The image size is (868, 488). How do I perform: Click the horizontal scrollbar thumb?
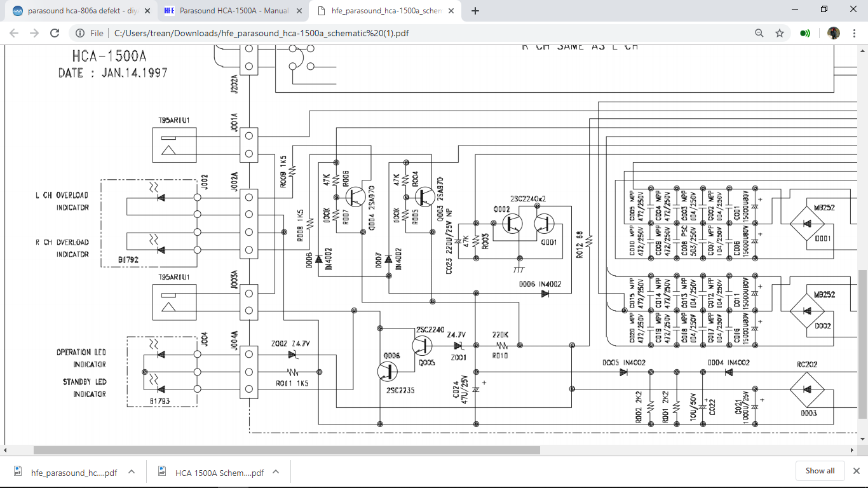pyautogui.click(x=287, y=450)
